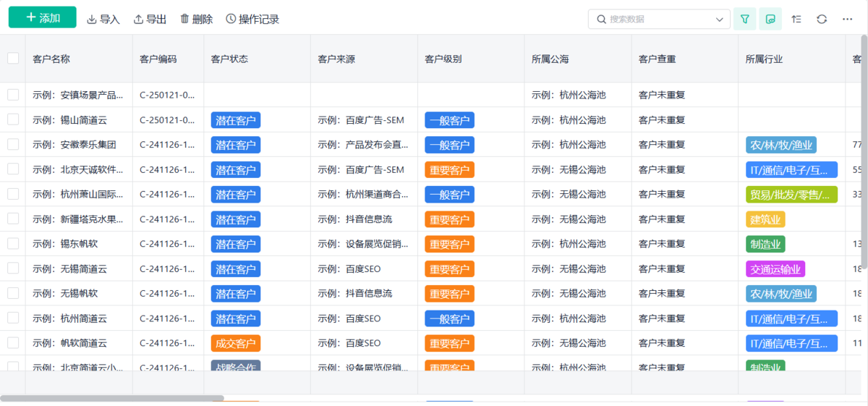Toggle the select-all checkbox in header
Image resolution: width=868 pixels, height=406 pixels.
click(13, 59)
